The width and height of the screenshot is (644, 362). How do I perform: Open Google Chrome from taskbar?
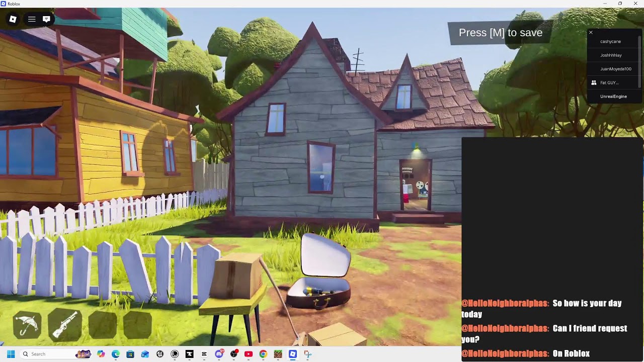(x=263, y=354)
